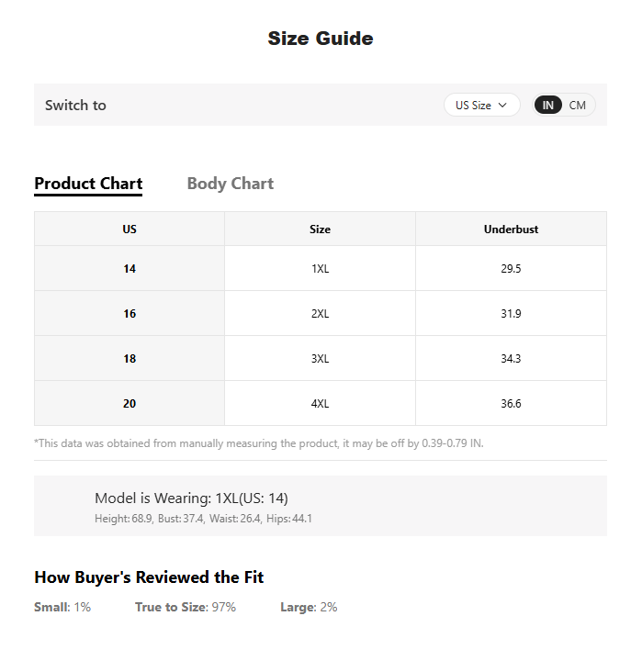Image resolution: width=631 pixels, height=672 pixels.
Task: Click the US column header
Action: [130, 229]
